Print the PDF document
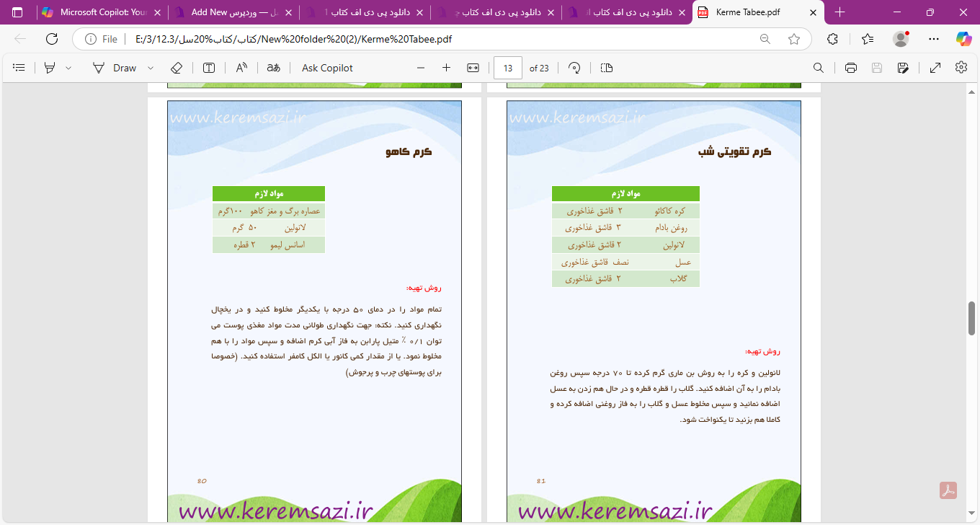The image size is (980, 525). [851, 68]
